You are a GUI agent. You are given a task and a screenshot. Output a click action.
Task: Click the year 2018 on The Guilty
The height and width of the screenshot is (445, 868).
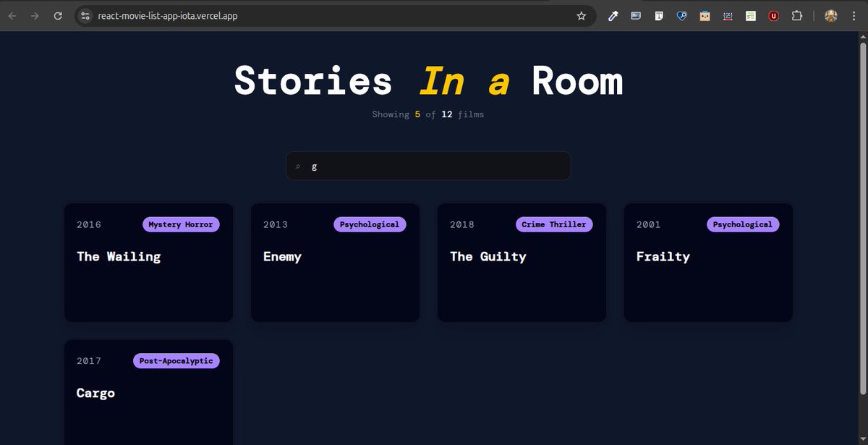point(462,224)
